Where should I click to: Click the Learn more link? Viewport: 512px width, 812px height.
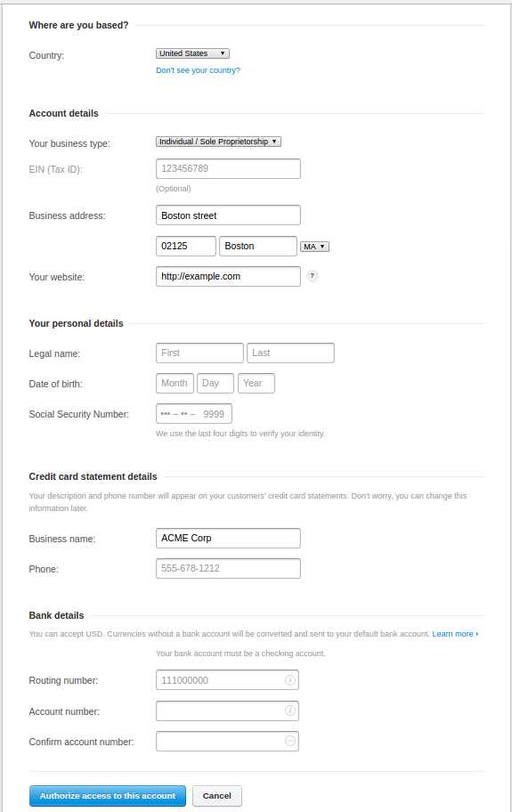[455, 634]
